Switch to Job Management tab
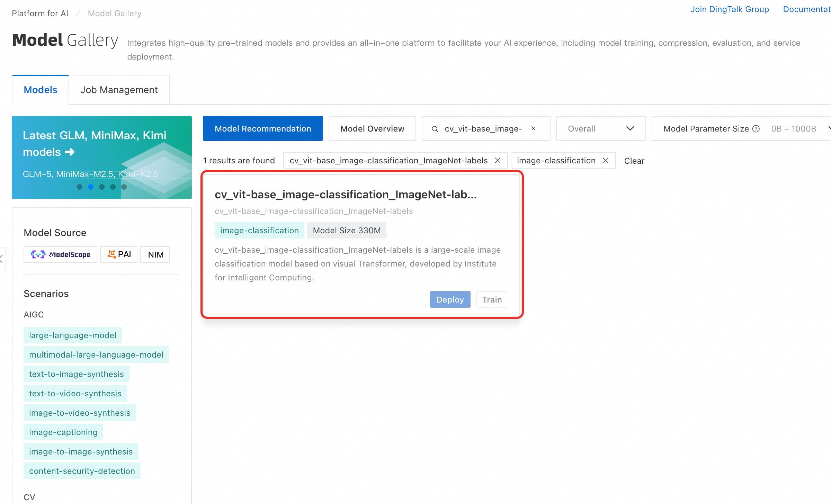 pyautogui.click(x=119, y=90)
